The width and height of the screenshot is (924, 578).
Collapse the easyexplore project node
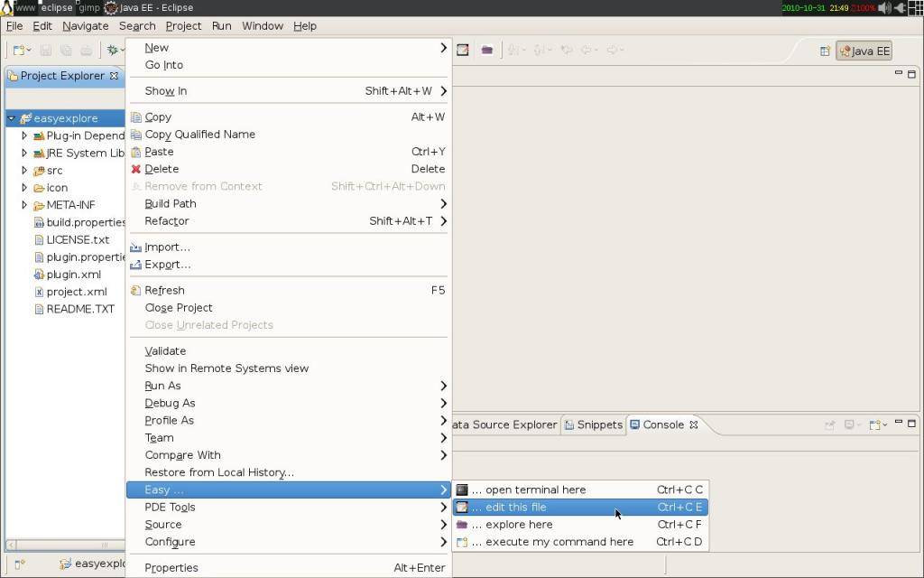(x=11, y=118)
